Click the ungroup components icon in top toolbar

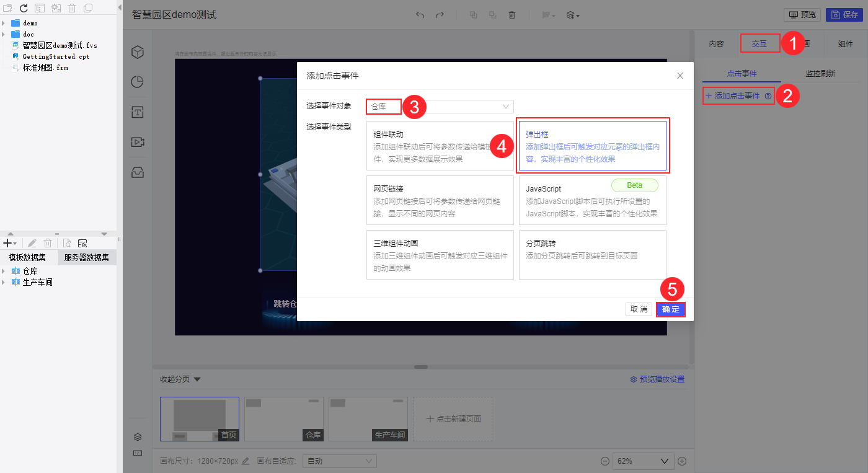tap(493, 15)
